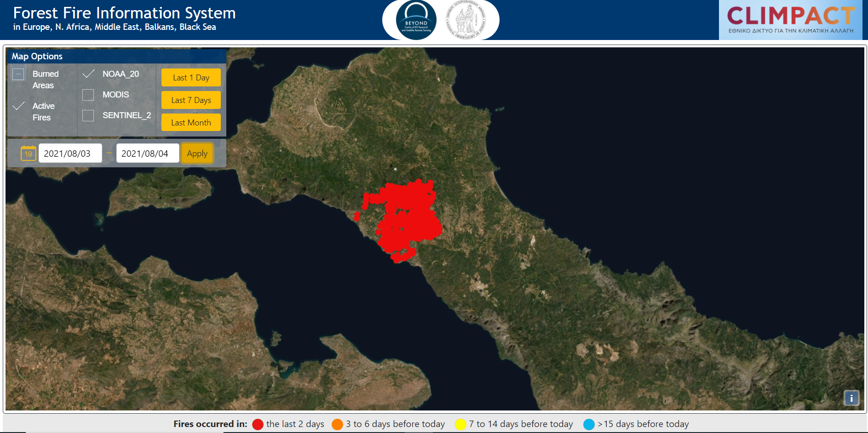Enable the MODIS satellite checkbox

88,95
